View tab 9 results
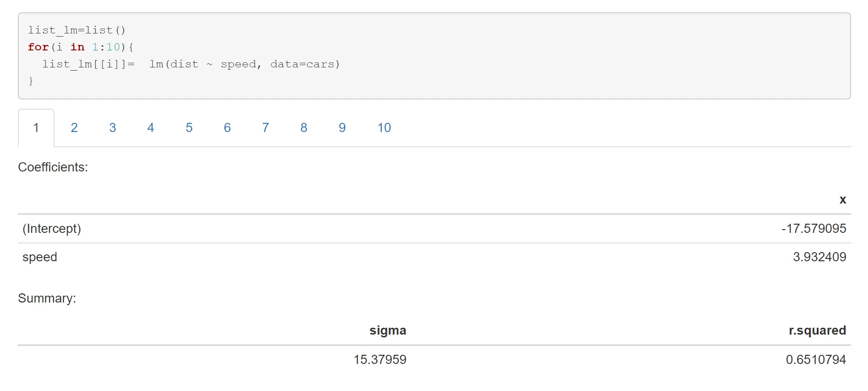 coord(342,128)
